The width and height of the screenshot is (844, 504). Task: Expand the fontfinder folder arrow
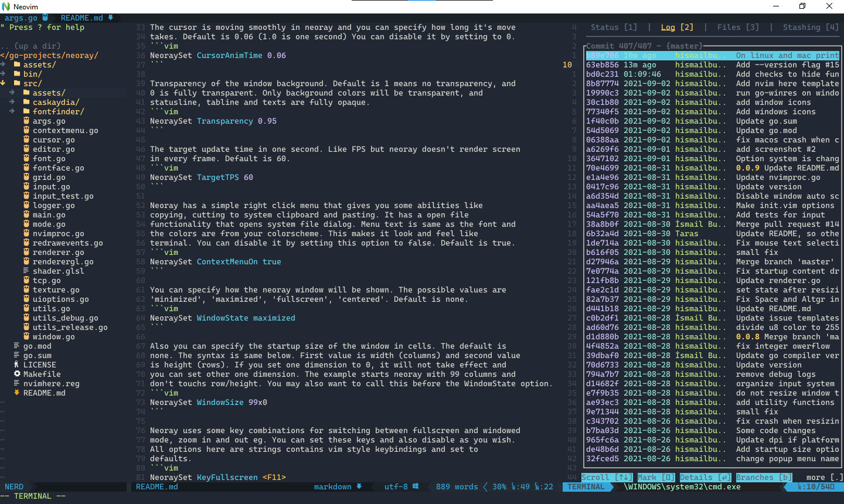coord(12,111)
